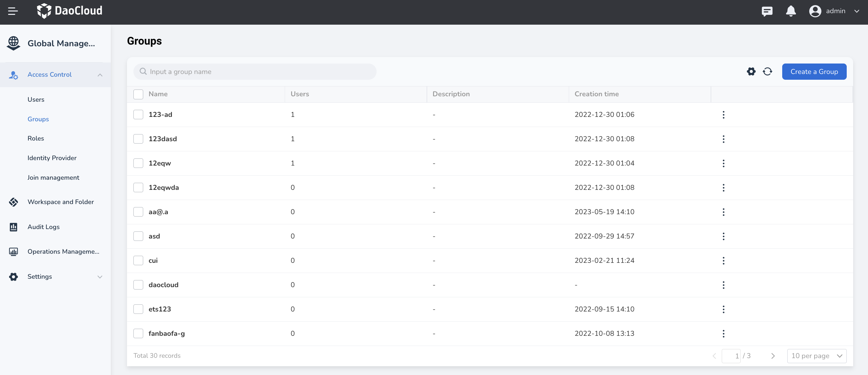Open Identity Provider in sidebar
This screenshot has height=375, width=868.
click(x=52, y=158)
